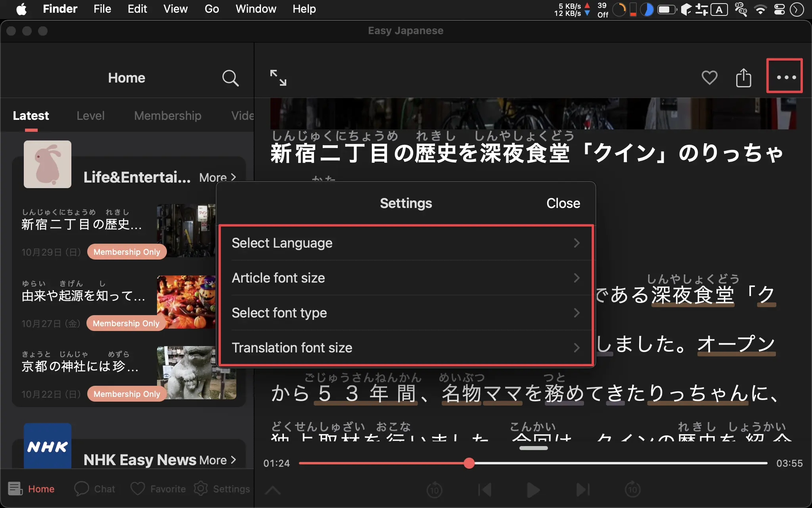Open Select Language settings row

pos(406,243)
